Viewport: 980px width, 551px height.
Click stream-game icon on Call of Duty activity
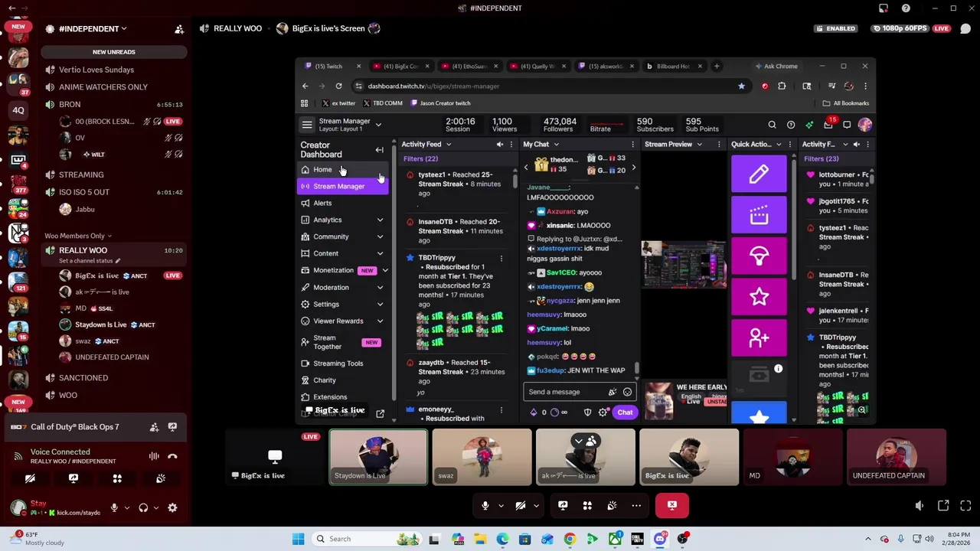click(x=172, y=427)
